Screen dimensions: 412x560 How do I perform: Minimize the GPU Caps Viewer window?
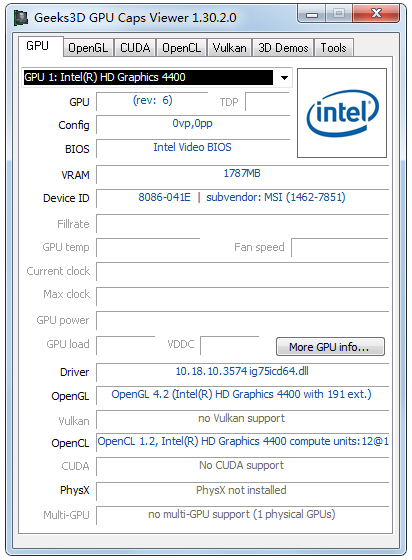(312, 14)
